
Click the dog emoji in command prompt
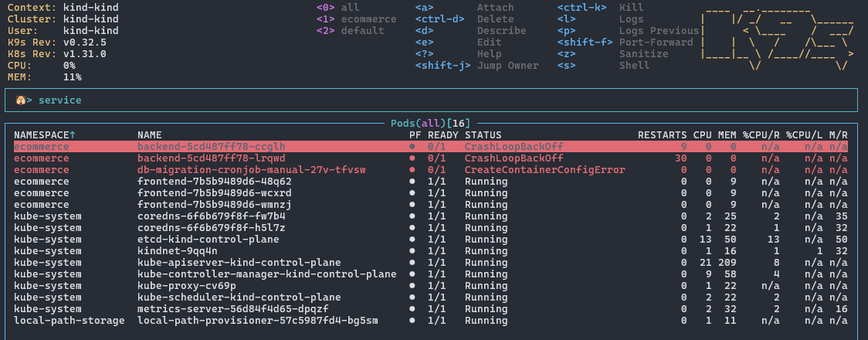click(x=20, y=100)
